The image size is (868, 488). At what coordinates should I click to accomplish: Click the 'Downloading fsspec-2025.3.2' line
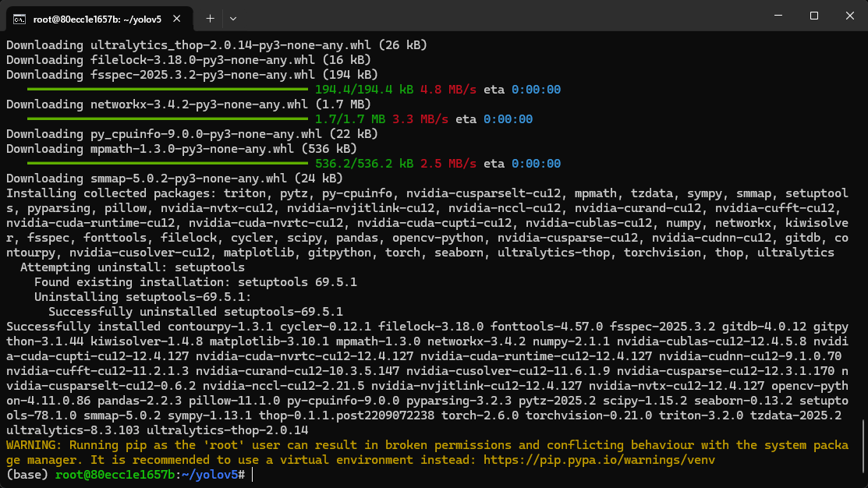click(192, 75)
